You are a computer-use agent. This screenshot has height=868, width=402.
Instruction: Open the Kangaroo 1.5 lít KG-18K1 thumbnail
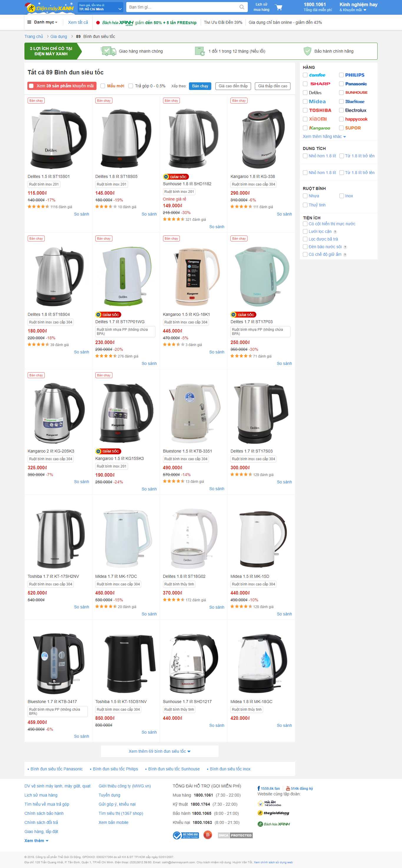(193, 276)
